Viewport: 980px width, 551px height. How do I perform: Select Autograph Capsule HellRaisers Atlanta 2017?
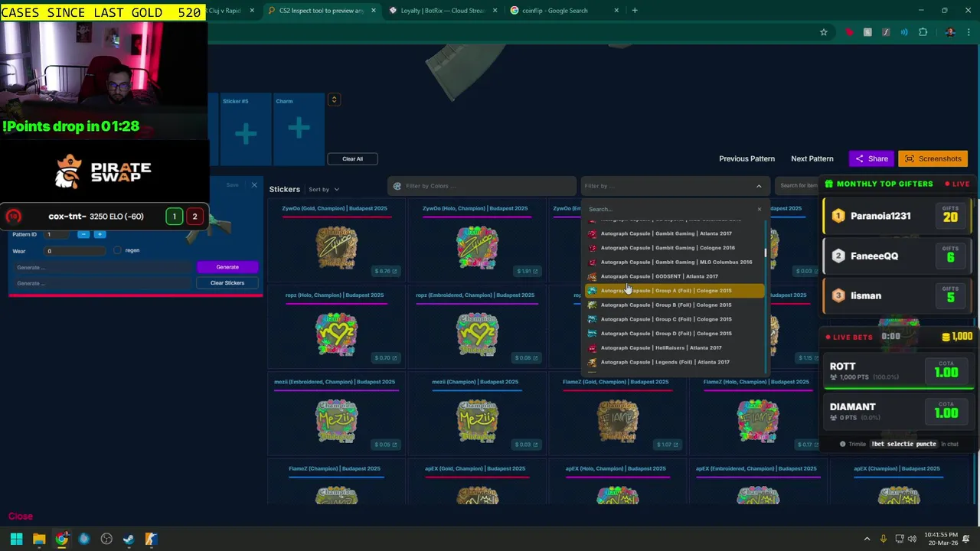pyautogui.click(x=674, y=347)
